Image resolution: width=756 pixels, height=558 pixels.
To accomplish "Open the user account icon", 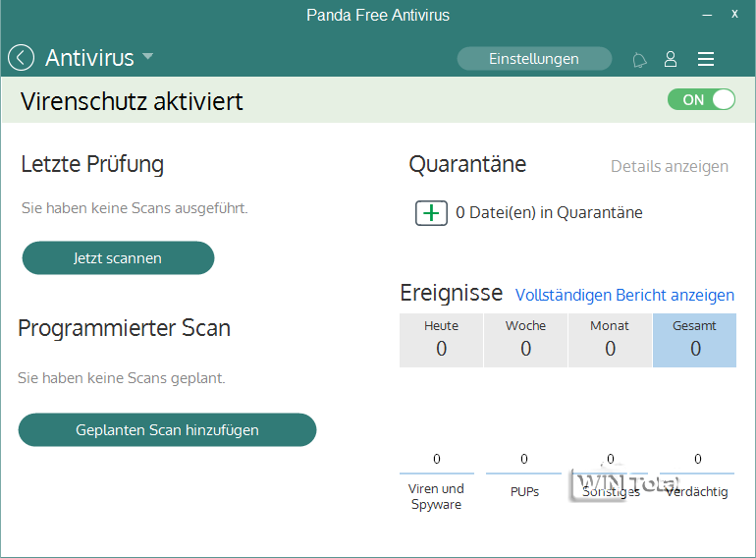I will (x=671, y=59).
